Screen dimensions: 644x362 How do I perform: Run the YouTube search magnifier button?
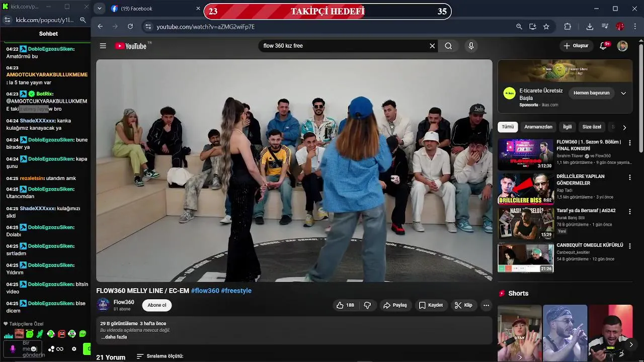click(448, 46)
